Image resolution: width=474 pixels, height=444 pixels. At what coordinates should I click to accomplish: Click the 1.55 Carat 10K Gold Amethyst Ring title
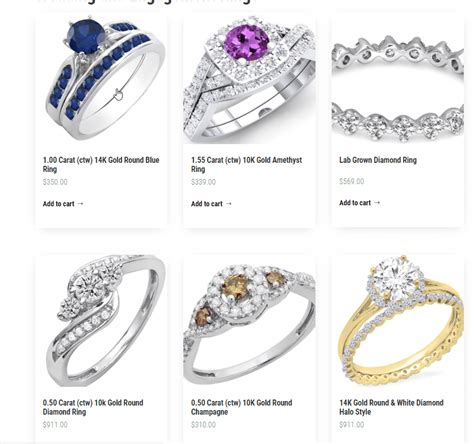[x=246, y=164]
